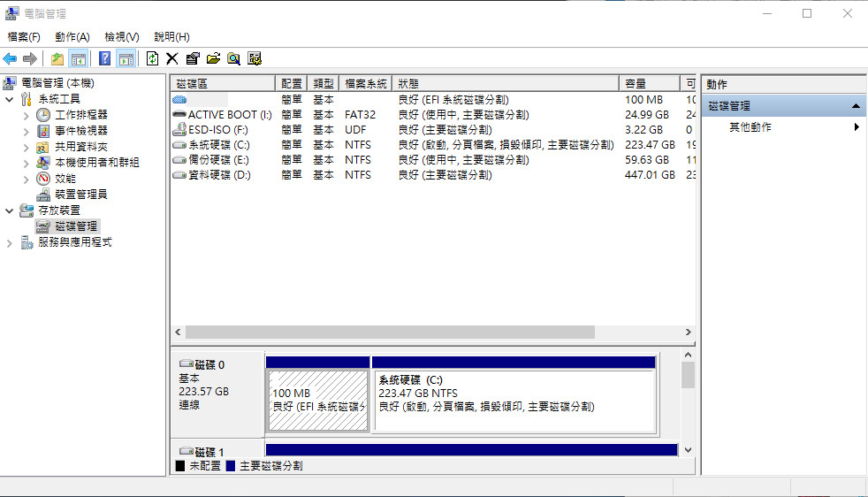
Task: Click the magnifier search toolbar icon
Action: pyautogui.click(x=233, y=58)
